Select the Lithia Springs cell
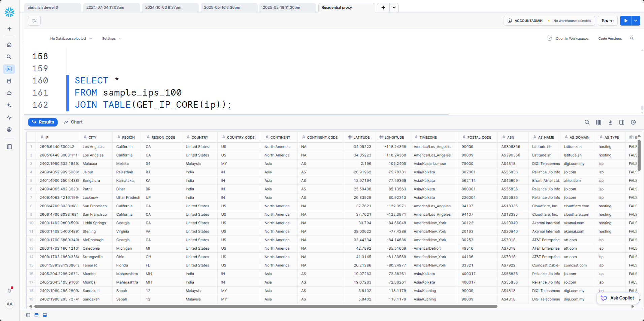 pos(96,223)
